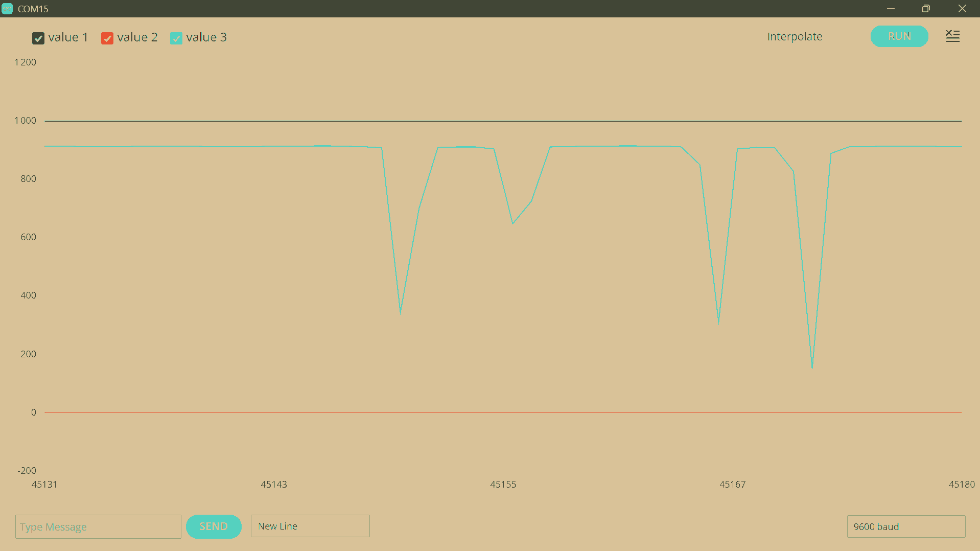Viewport: 980px width, 551px height.
Task: Uncheck the value 1 checkbox
Action: [x=38, y=38]
